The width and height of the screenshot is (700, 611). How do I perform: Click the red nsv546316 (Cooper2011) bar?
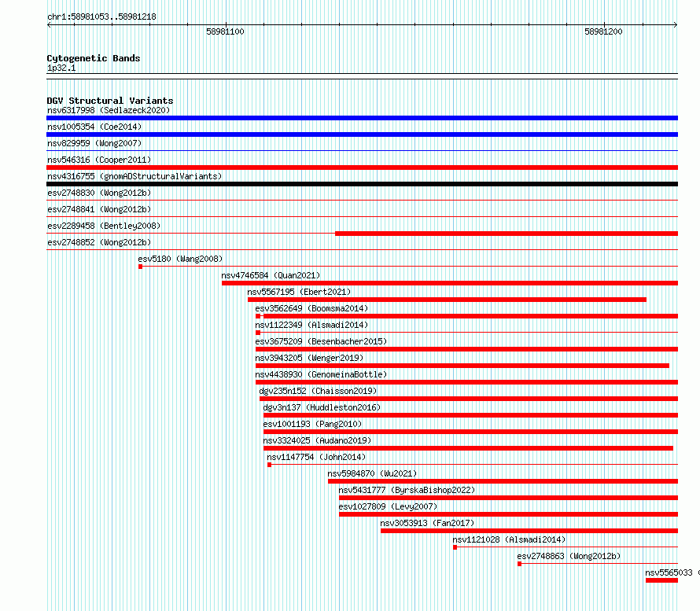pos(362,167)
